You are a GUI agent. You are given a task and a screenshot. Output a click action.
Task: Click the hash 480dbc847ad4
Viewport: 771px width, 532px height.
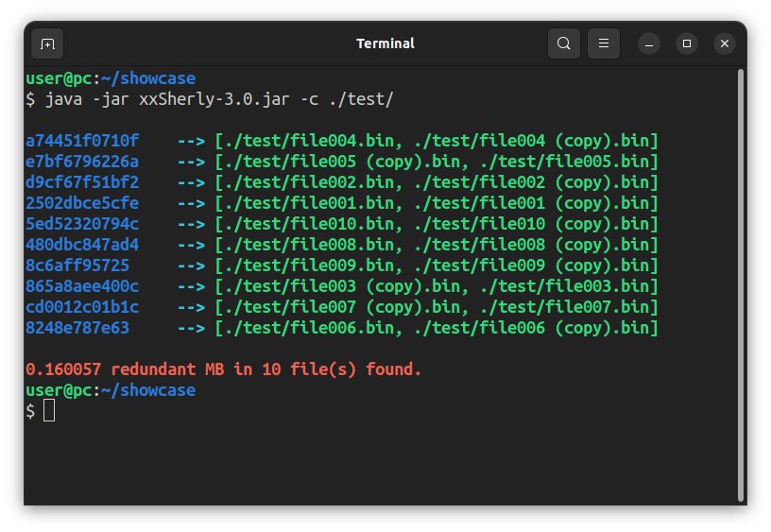pos(82,245)
